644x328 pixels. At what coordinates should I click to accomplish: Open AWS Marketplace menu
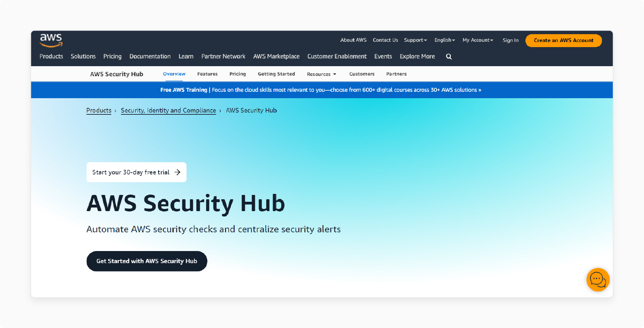point(276,56)
